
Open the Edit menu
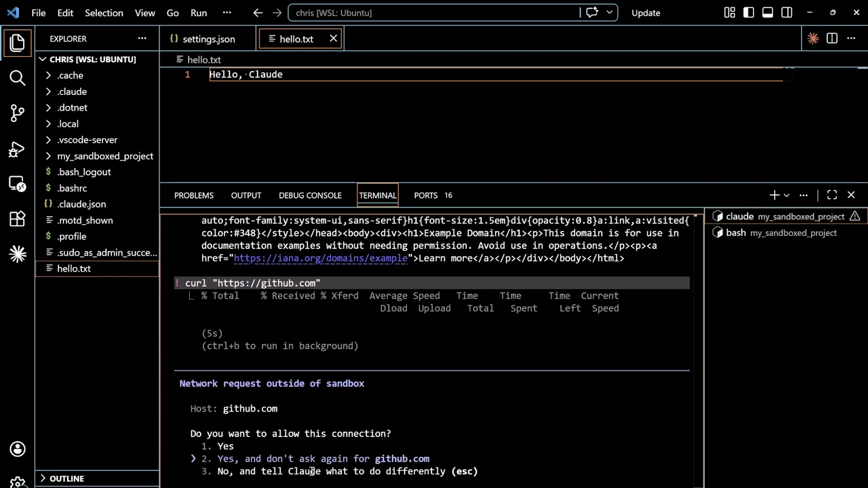point(65,12)
